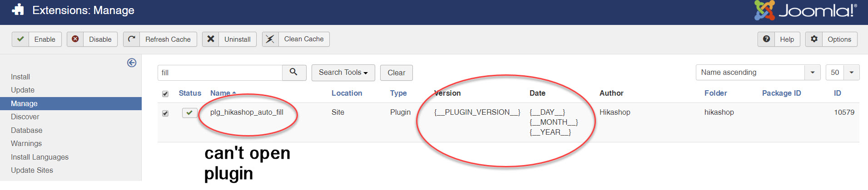The height and width of the screenshot is (190, 868).
Task: Click the Uninstall button label
Action: (237, 39)
